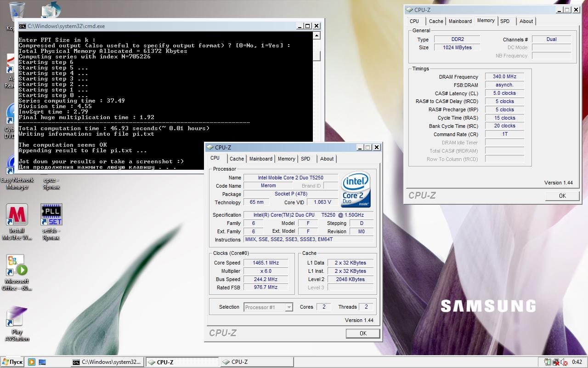Click DRAM Frequency value 340.0 MHz

504,77
